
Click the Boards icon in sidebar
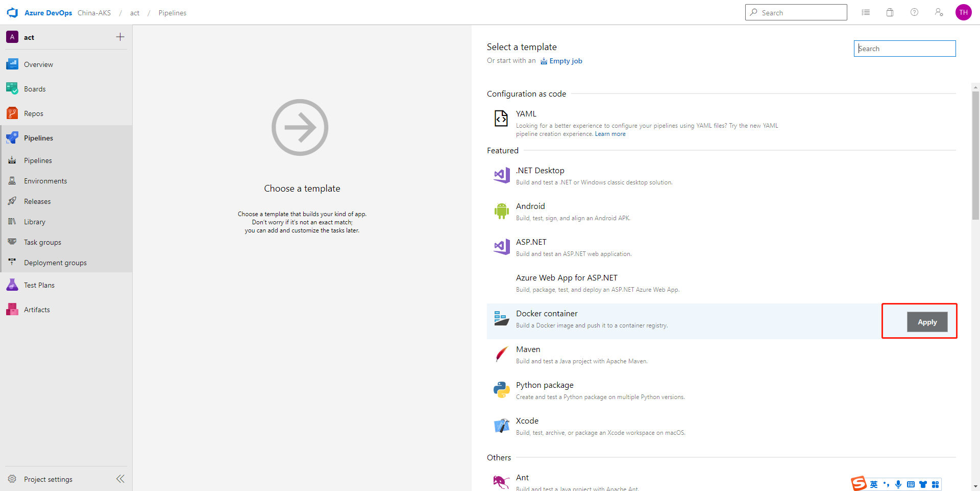[12, 89]
